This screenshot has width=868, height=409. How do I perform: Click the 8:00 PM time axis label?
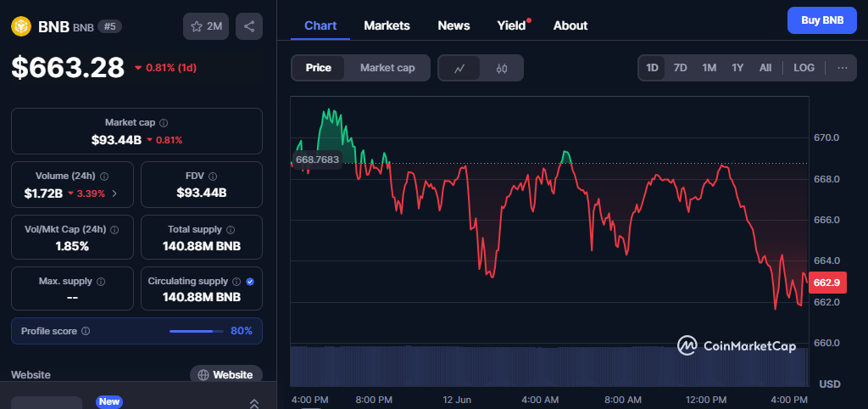pyautogui.click(x=376, y=400)
